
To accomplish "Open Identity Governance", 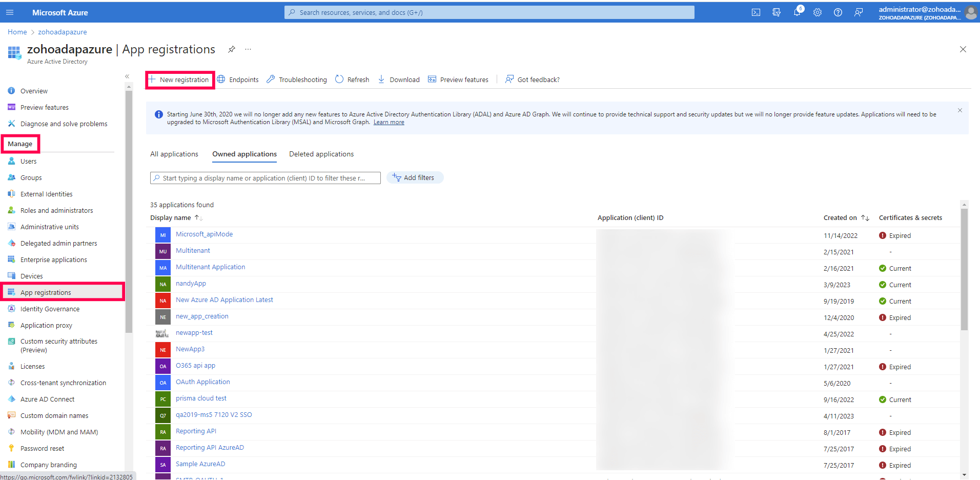I will (50, 309).
